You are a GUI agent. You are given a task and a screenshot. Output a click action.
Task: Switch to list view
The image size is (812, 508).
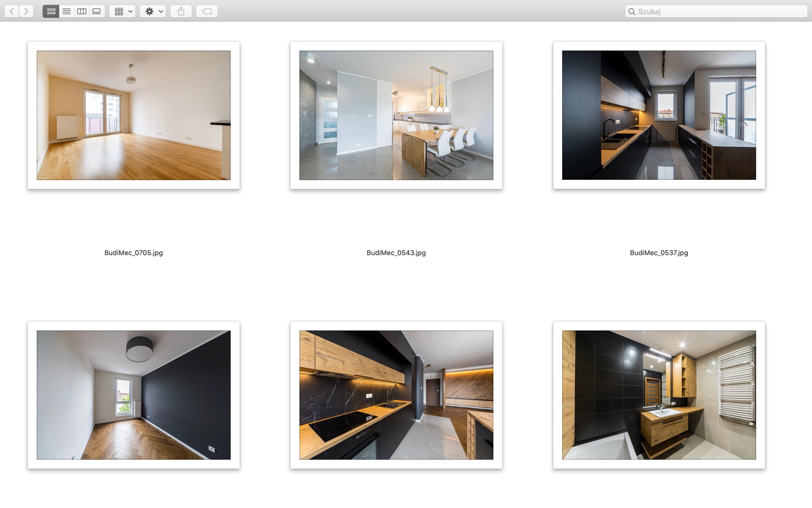[x=67, y=12]
